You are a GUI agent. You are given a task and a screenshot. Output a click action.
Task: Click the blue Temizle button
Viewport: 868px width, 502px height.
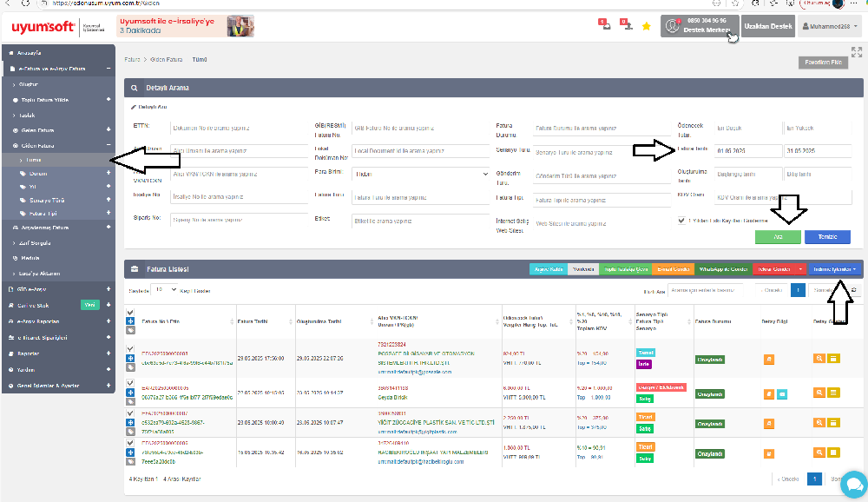coord(827,237)
